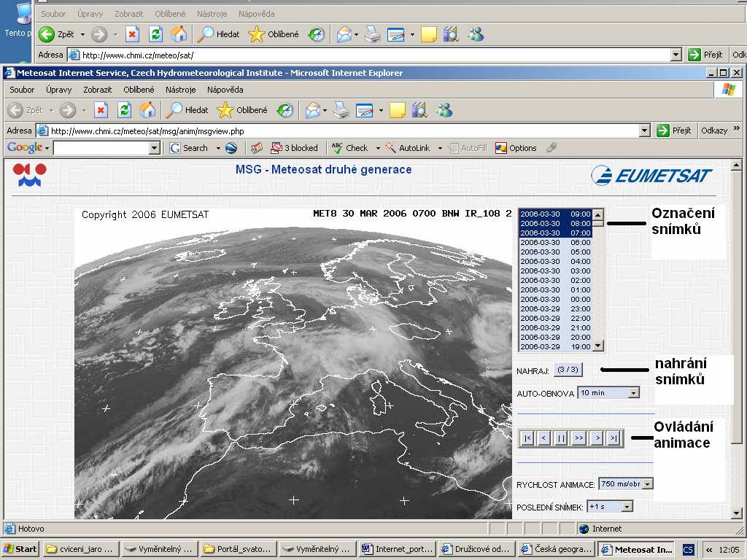Pause the animation
Image resolution: width=747 pixels, height=560 pixels.
coord(561,437)
